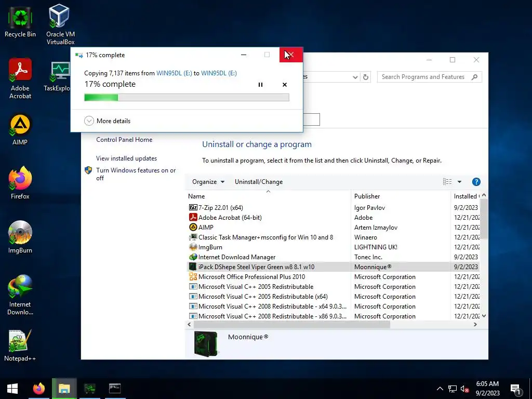This screenshot has height=399, width=532.
Task: Select the Internet Download Manager desktop icon
Action: pyautogui.click(x=20, y=295)
